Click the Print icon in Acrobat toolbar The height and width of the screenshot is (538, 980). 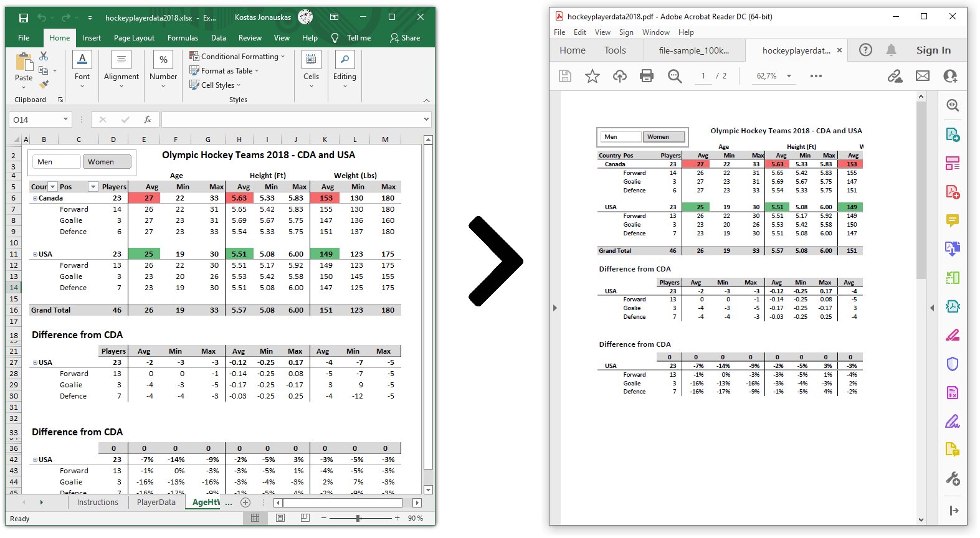click(647, 76)
